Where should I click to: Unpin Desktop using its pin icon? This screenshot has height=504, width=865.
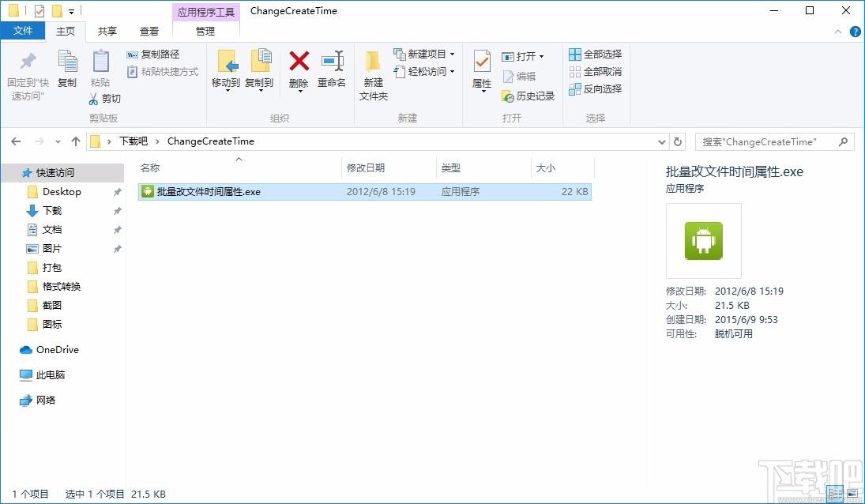pyautogui.click(x=117, y=192)
